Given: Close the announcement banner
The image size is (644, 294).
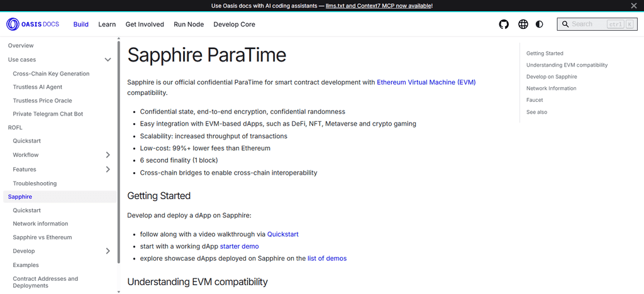Looking at the screenshot, I should point(633,5).
